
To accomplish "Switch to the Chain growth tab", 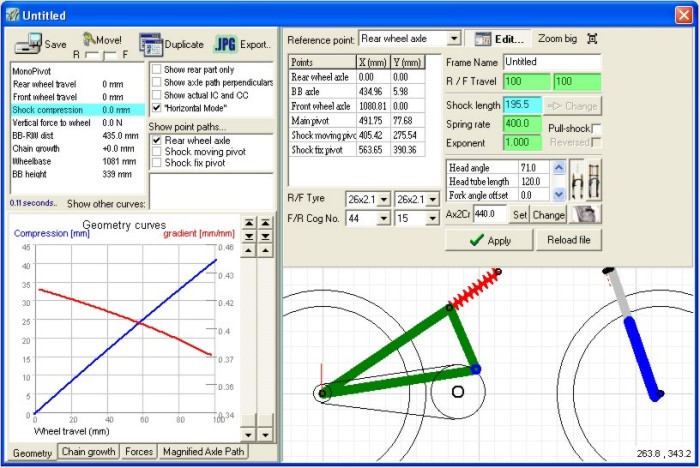I will click(88, 452).
